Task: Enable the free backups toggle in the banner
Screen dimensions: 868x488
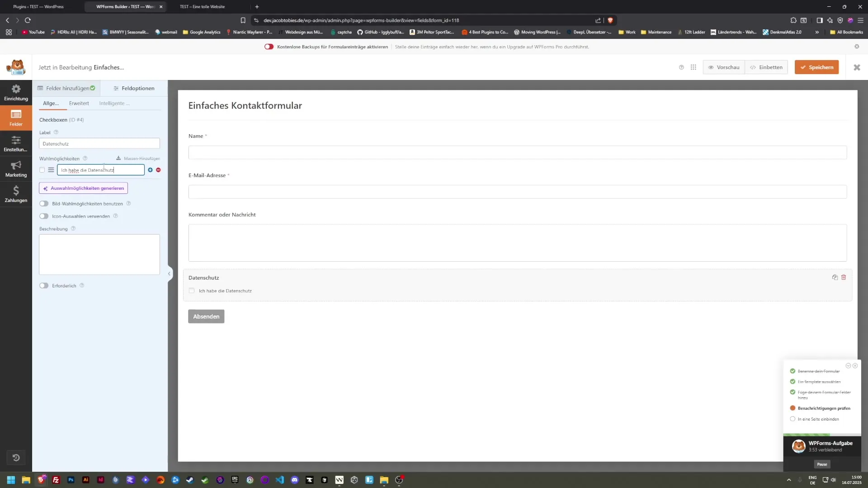Action: point(269,47)
